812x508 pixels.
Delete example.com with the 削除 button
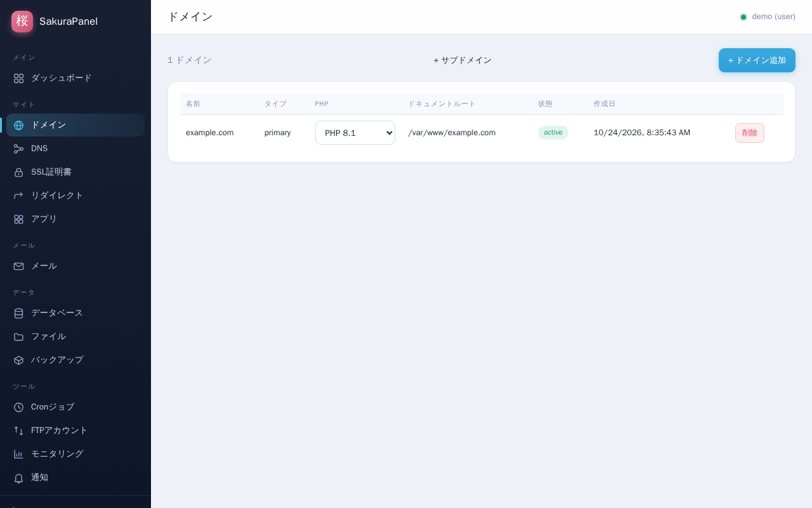click(750, 133)
